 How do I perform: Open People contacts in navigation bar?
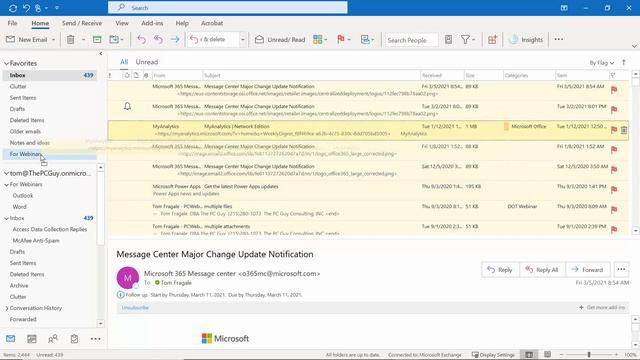(x=53, y=339)
